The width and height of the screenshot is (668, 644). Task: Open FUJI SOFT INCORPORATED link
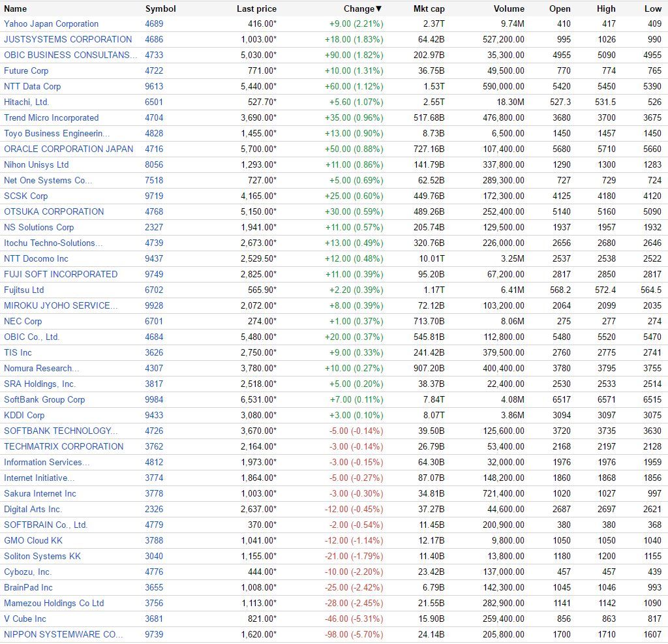(x=61, y=275)
